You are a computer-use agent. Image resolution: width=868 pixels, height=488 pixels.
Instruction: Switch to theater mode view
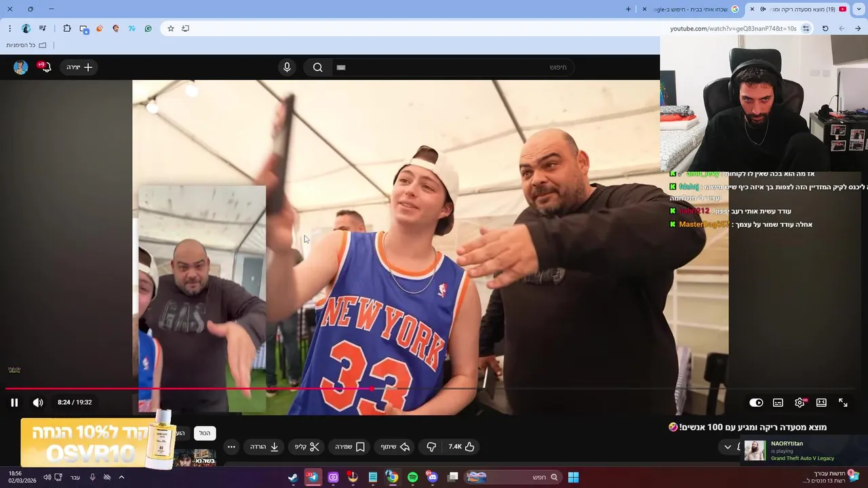click(821, 403)
